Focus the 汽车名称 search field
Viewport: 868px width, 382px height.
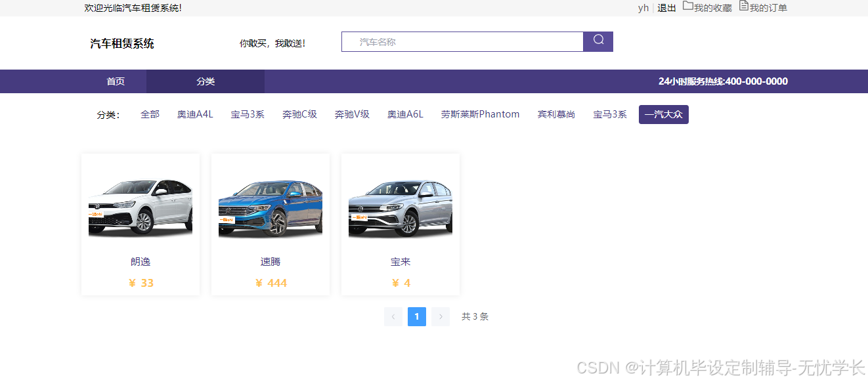[x=462, y=41]
